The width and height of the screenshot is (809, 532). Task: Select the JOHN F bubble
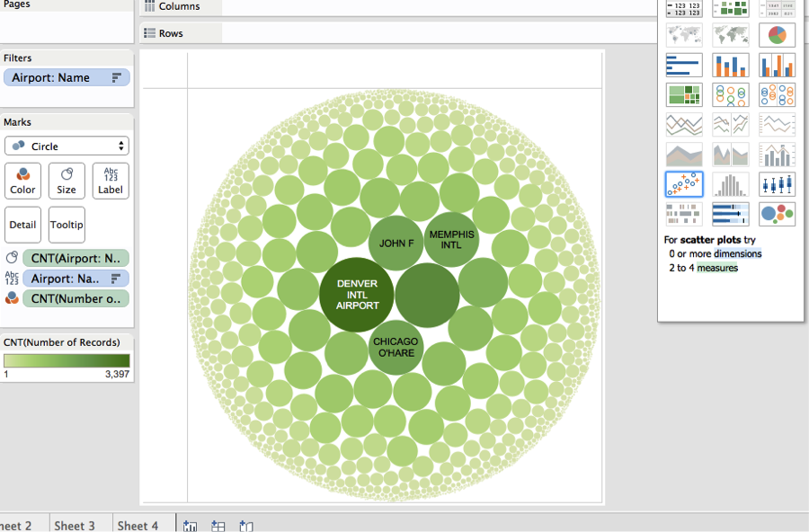point(396,243)
